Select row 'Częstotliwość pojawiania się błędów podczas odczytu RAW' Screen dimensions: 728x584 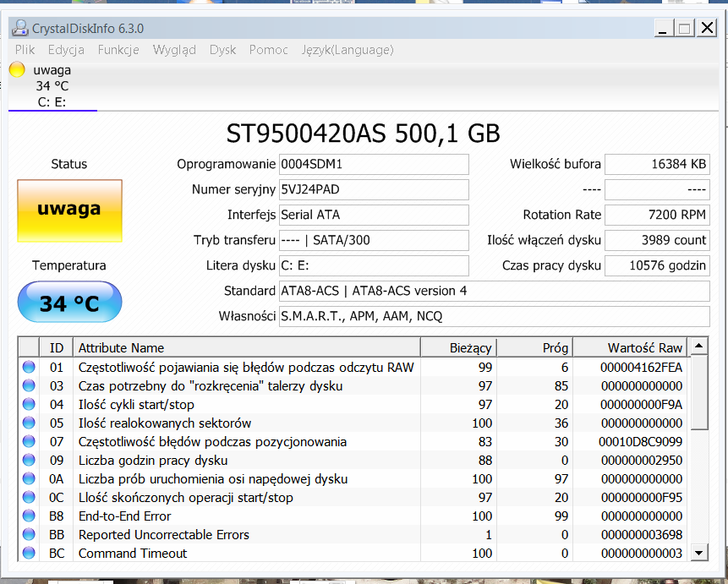(x=354, y=367)
